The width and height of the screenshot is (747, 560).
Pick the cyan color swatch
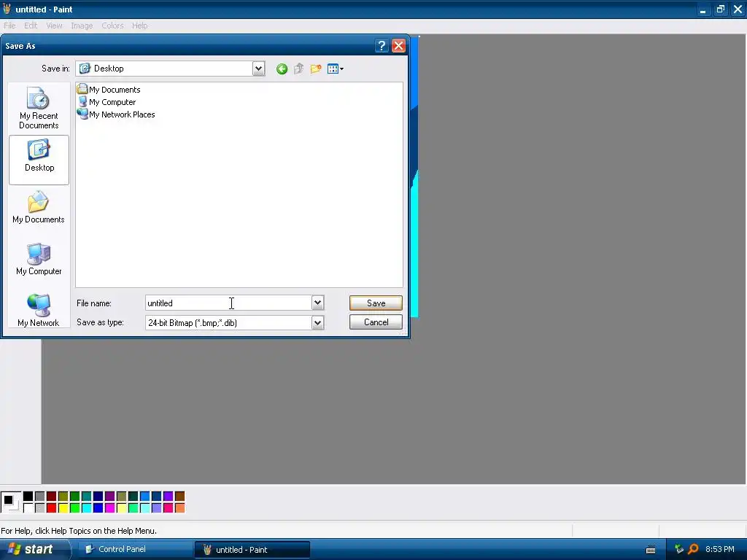tap(87, 508)
